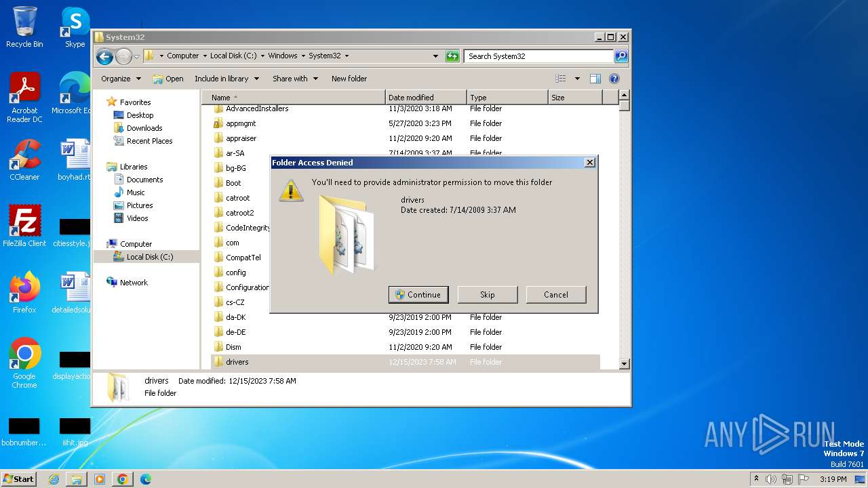
Task: Show hidden tray icons arrow
Action: [756, 479]
